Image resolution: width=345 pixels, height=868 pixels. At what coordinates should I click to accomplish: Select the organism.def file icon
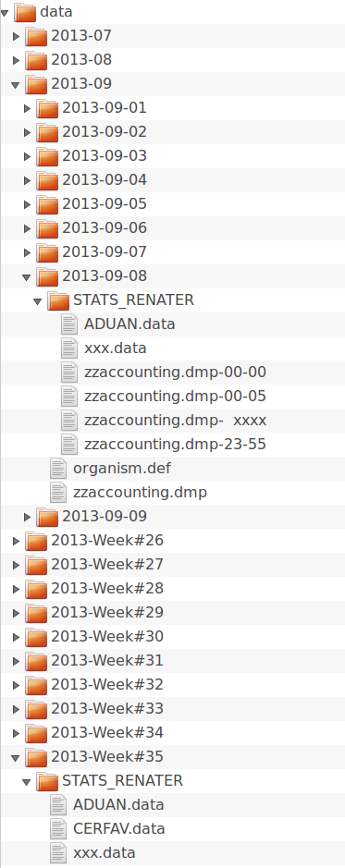58,469
